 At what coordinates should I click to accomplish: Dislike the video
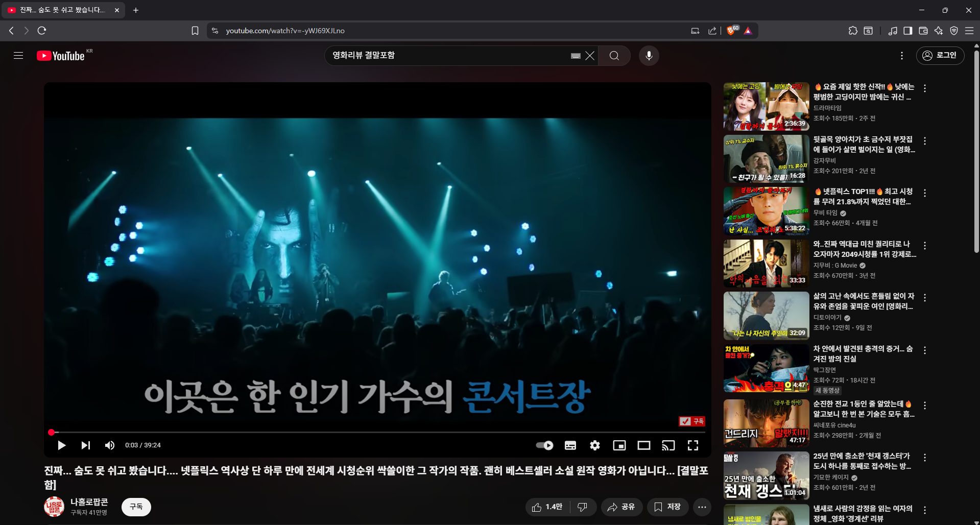[583, 507]
